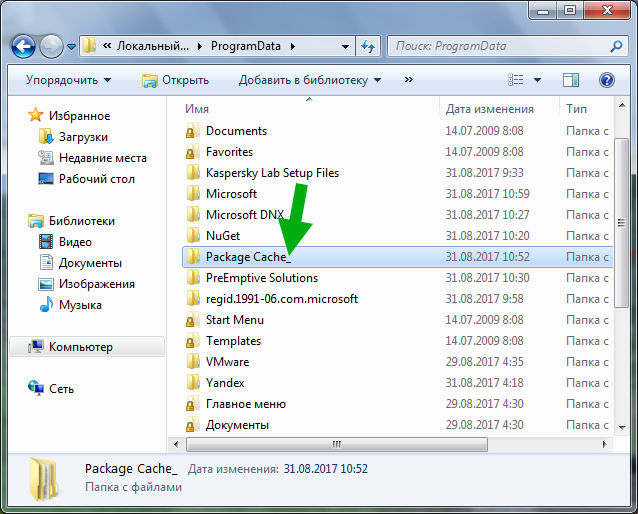638x514 pixels.
Task: Click the vertical scrollbar thumb
Action: (621, 223)
